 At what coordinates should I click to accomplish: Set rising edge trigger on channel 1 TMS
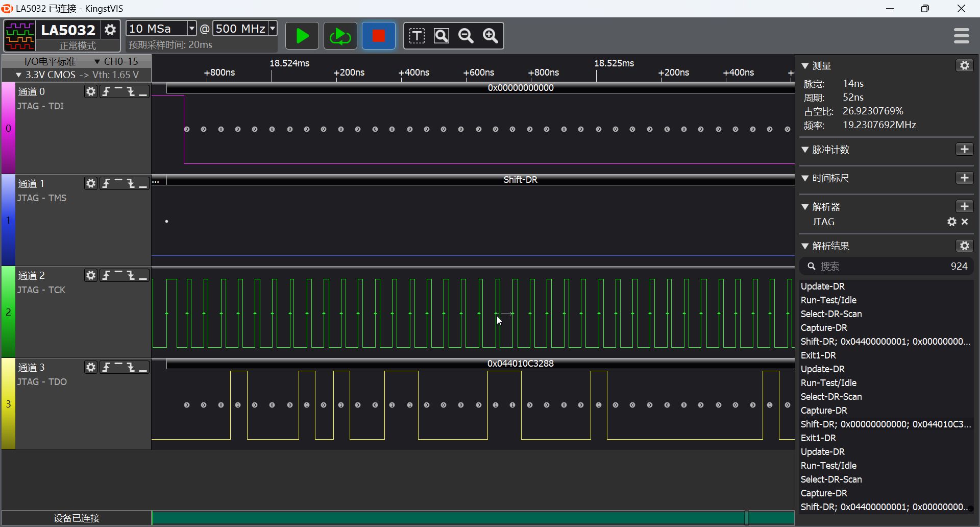[x=106, y=183]
